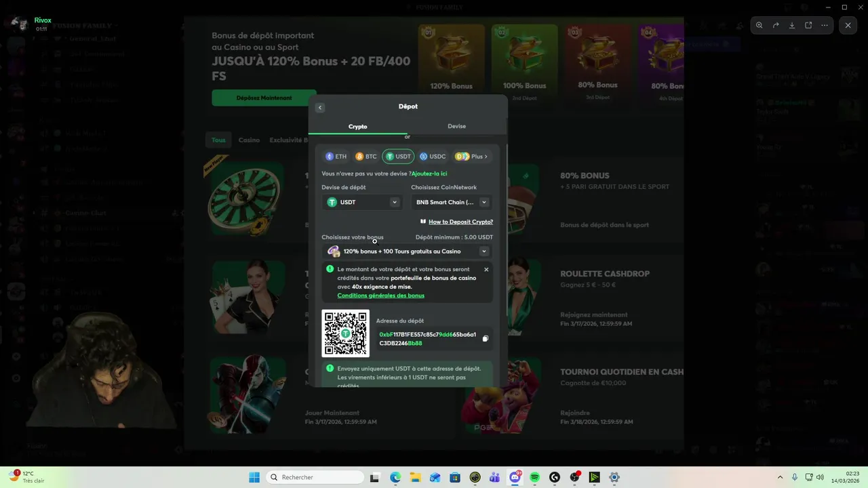This screenshot has height=488, width=868.
Task: Click the deposit QR code image
Action: coord(346,333)
